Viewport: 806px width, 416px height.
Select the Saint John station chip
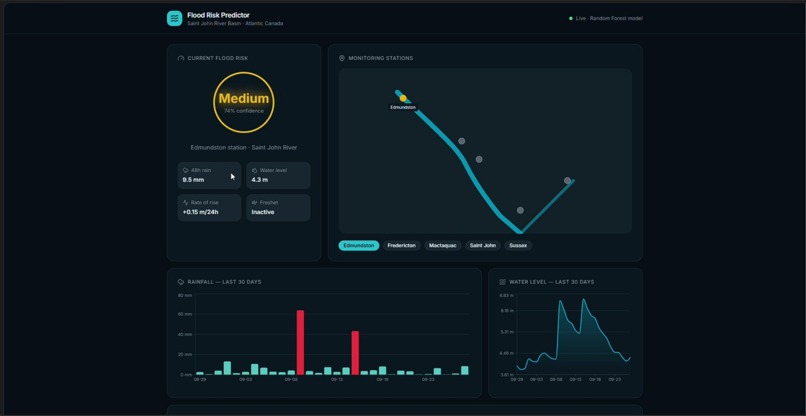(x=483, y=246)
